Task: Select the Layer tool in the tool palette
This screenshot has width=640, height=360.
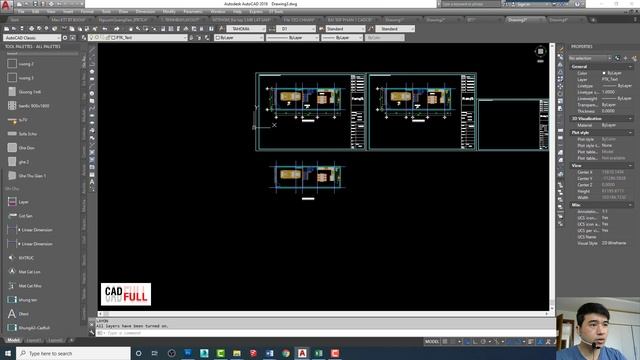Action: click(18, 202)
